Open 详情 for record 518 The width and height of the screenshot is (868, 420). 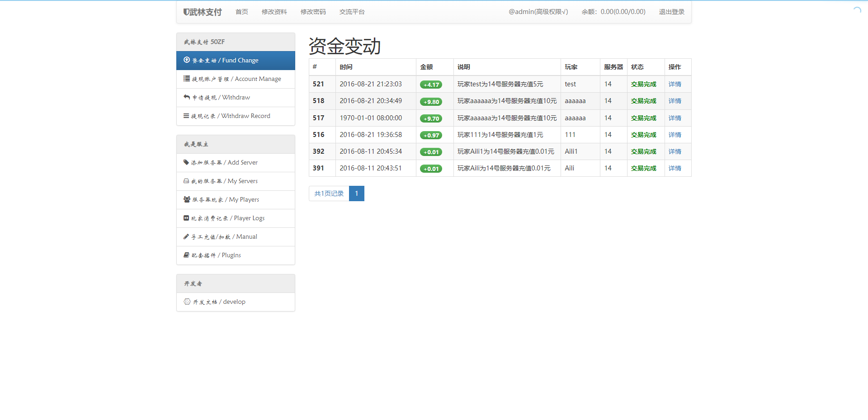pos(675,101)
